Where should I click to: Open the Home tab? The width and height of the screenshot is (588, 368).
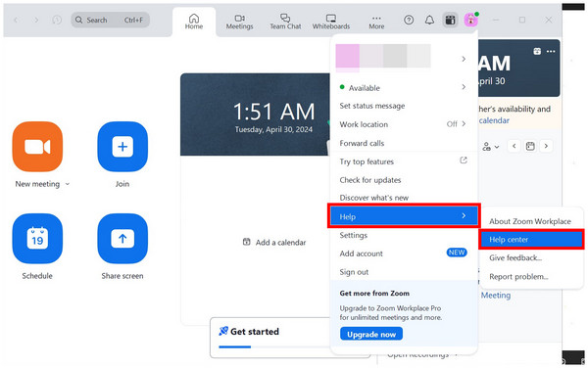[194, 22]
